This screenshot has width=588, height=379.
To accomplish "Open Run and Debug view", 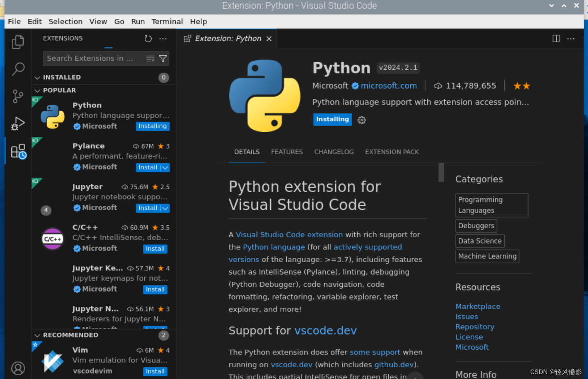I will (18, 124).
